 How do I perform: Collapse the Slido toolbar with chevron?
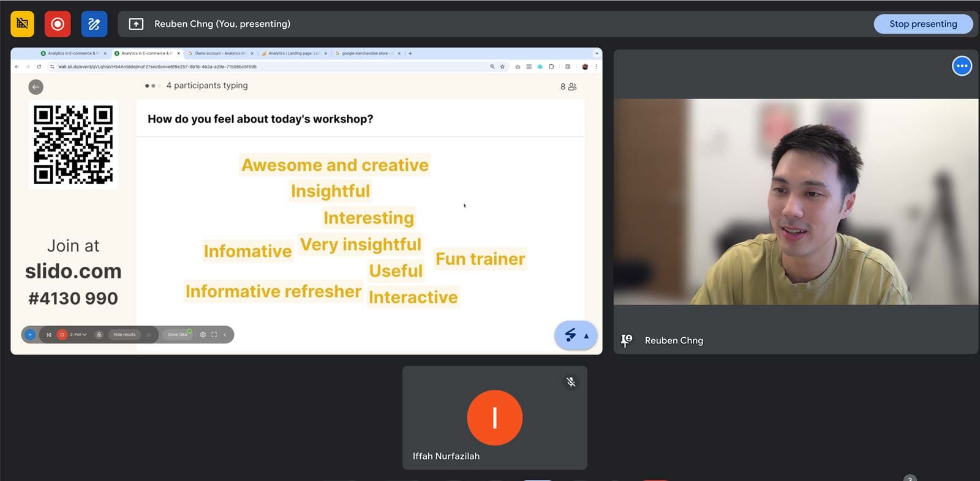pyautogui.click(x=225, y=335)
